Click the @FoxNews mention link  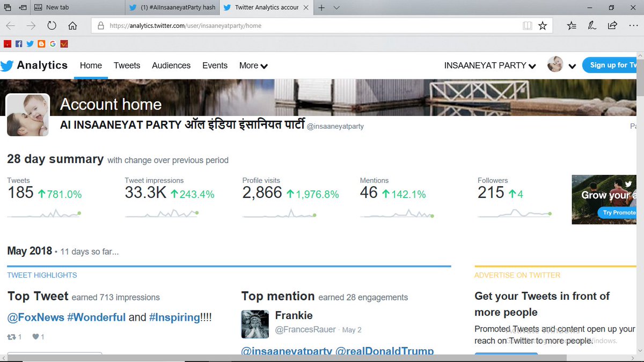pyautogui.click(x=35, y=317)
